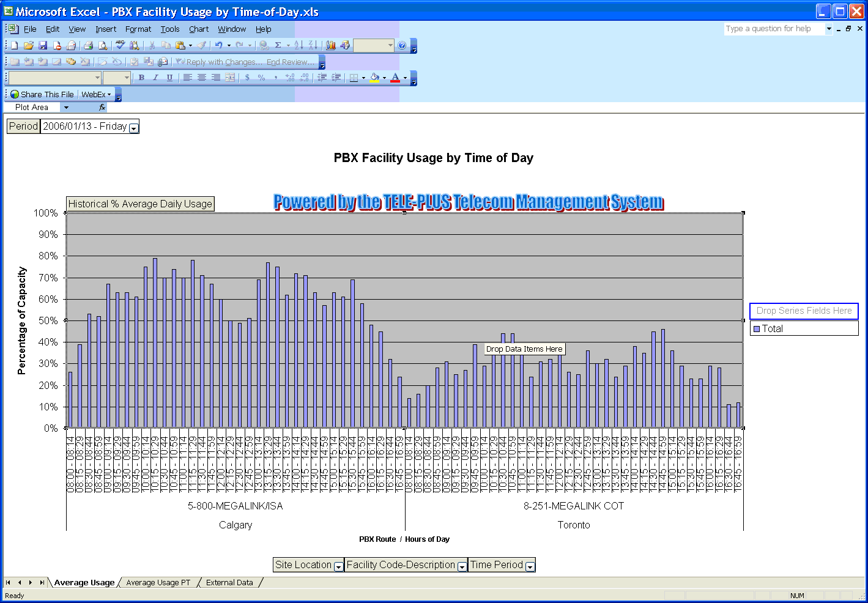Image resolution: width=868 pixels, height=603 pixels.
Task: Open the Window menu
Action: [x=232, y=29]
